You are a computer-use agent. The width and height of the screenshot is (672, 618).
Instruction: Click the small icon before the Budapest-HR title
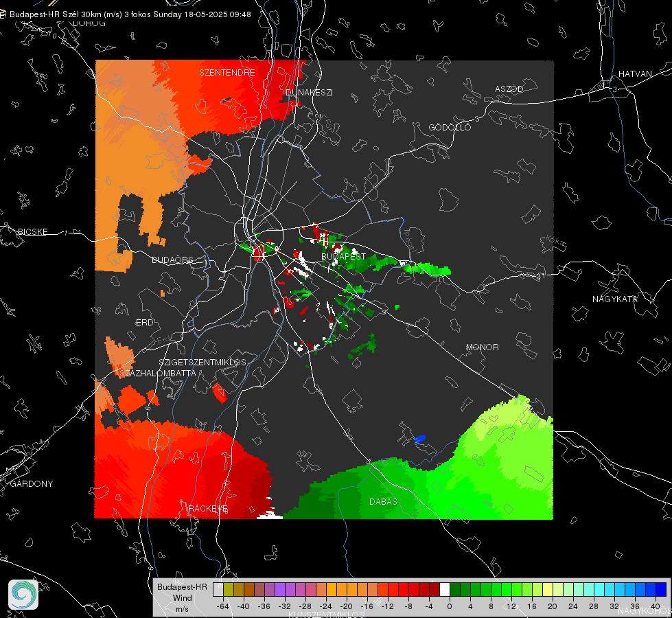[3, 14]
